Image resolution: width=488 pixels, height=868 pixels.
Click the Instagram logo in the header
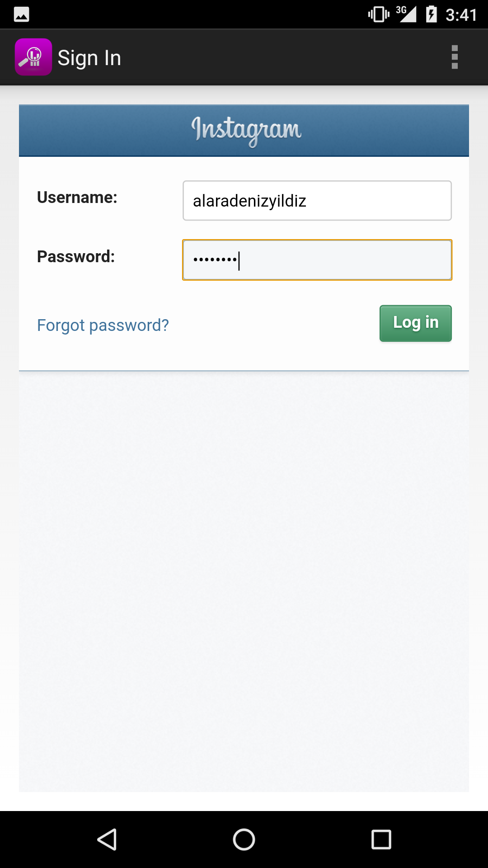[246, 130]
